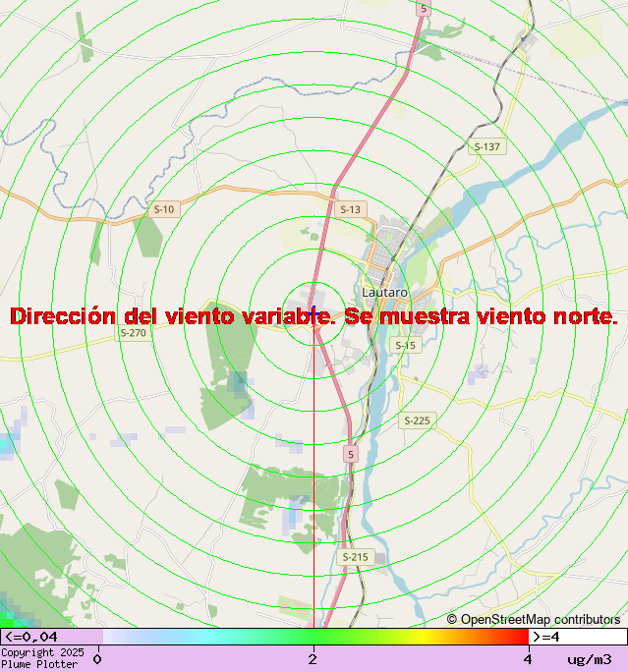Click the route 5 shield just above S-215
Screen dimensions: 628x672
click(351, 454)
